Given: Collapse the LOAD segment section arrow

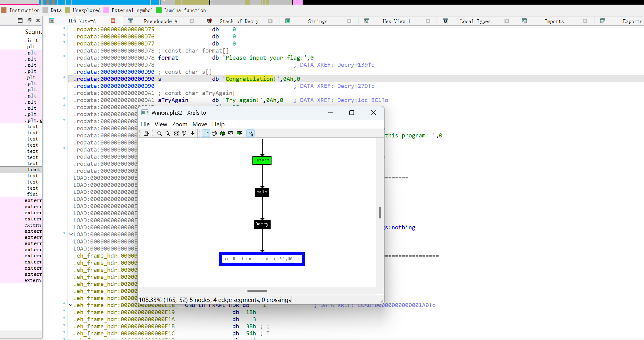Looking at the screenshot, I should (70, 235).
